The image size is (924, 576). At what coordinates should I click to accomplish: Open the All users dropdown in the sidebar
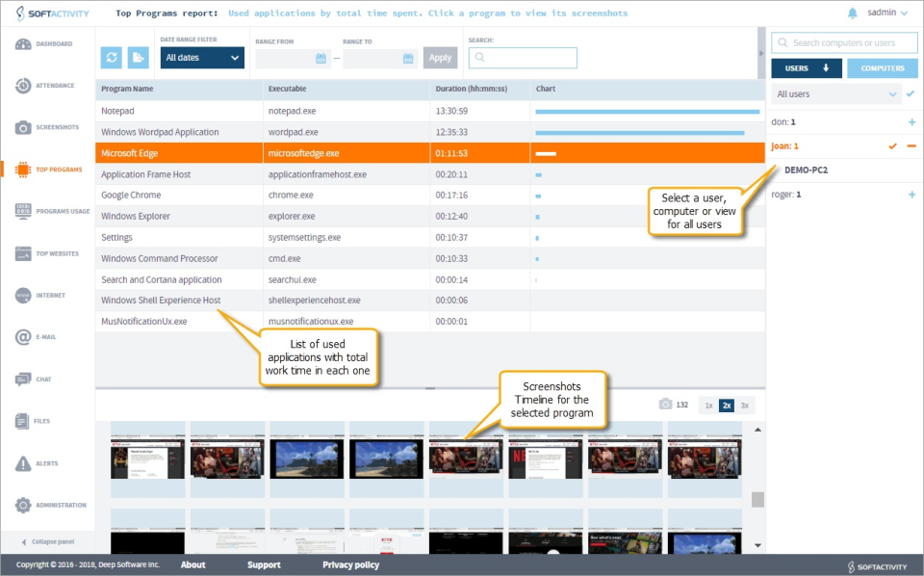835,94
